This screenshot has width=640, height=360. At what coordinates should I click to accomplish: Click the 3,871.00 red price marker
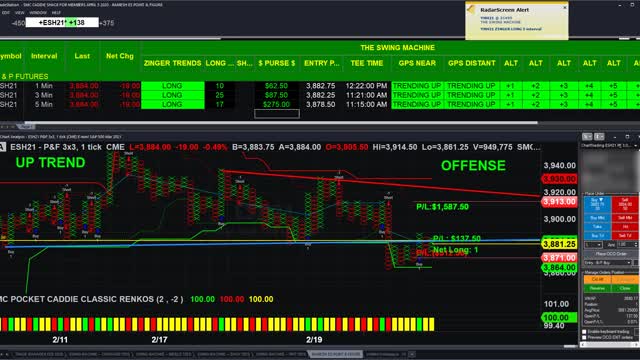click(559, 258)
